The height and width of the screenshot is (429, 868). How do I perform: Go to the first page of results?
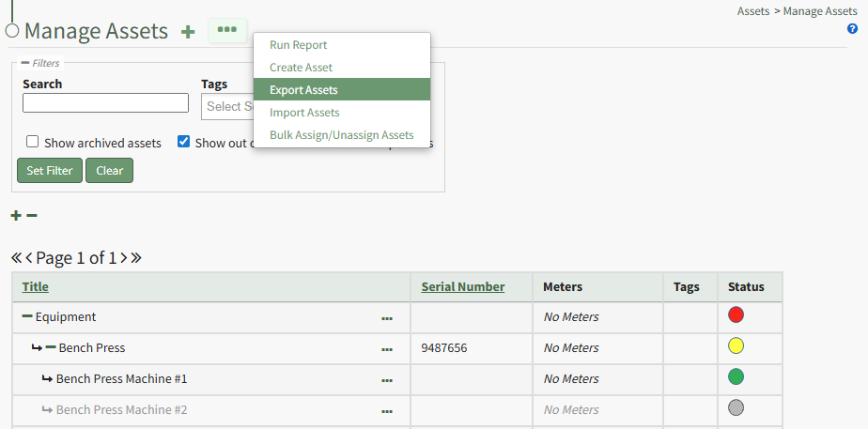tap(16, 258)
